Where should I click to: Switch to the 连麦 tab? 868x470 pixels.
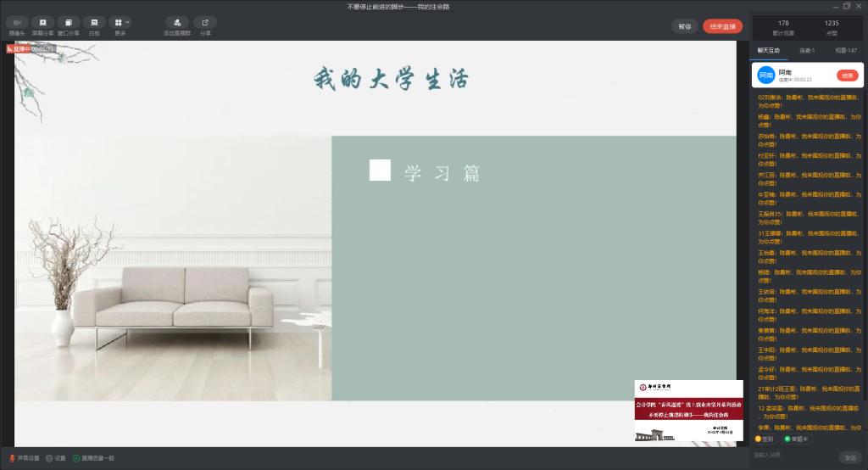click(x=807, y=51)
